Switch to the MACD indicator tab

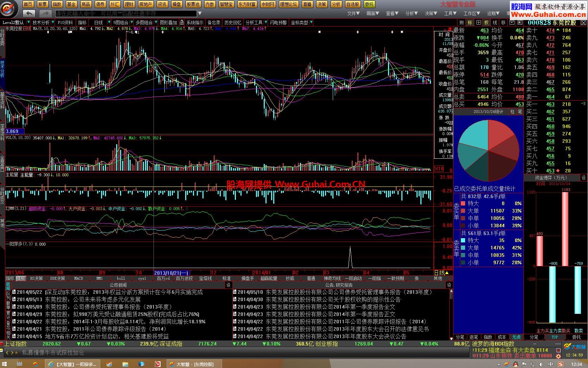tap(79, 278)
